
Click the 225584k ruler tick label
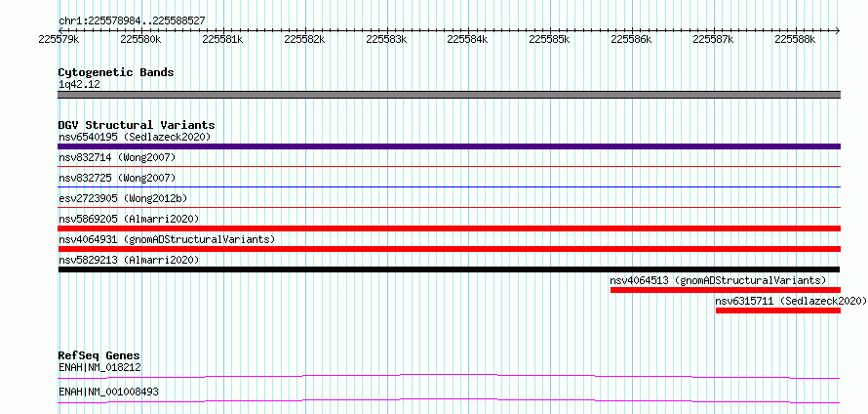pos(468,39)
